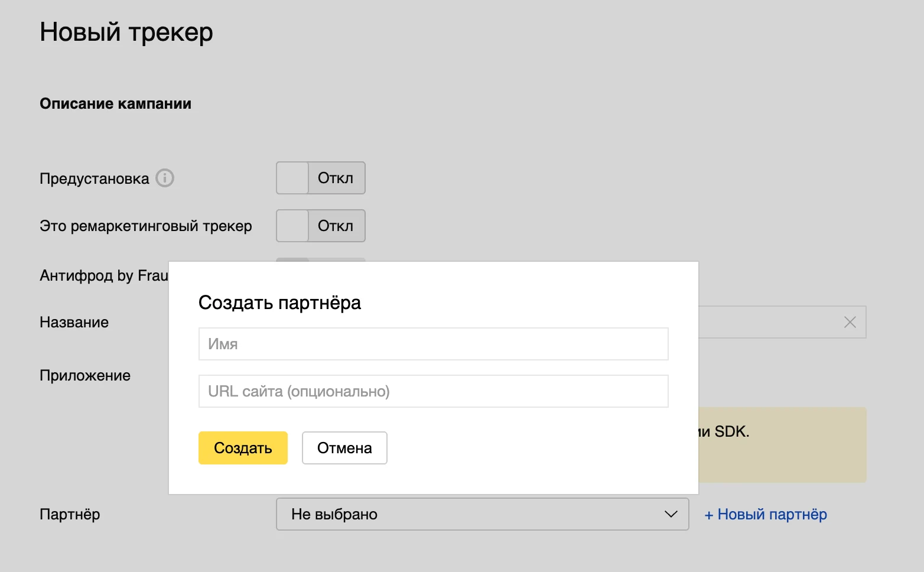The width and height of the screenshot is (924, 572).
Task: Open the + Новый партнёр link
Action: (x=765, y=514)
